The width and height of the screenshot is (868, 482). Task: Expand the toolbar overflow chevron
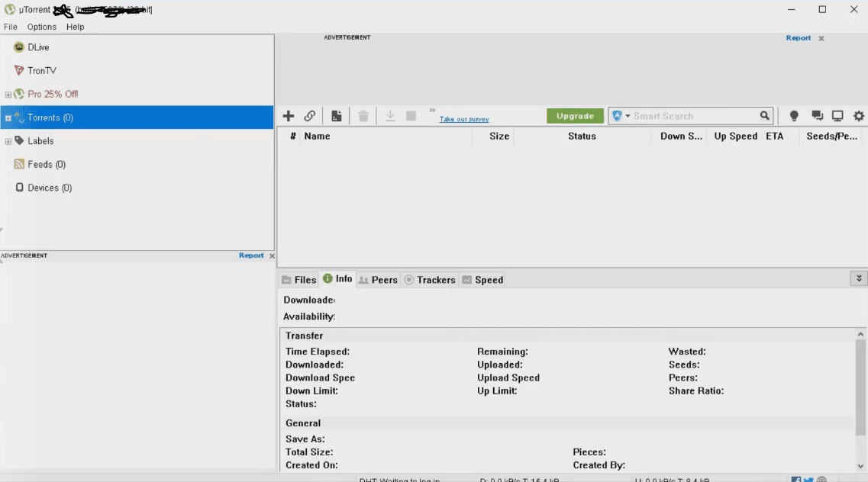[x=432, y=110]
